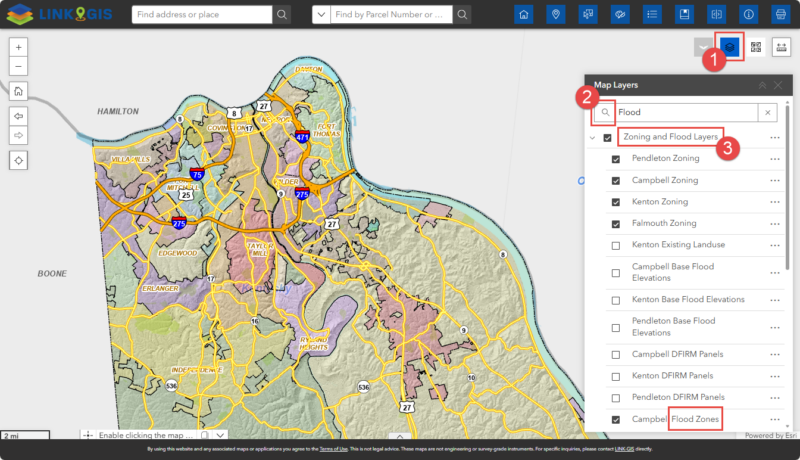The height and width of the screenshot is (460, 800).
Task: Open options menu for Falmouth Zoning
Action: click(775, 224)
